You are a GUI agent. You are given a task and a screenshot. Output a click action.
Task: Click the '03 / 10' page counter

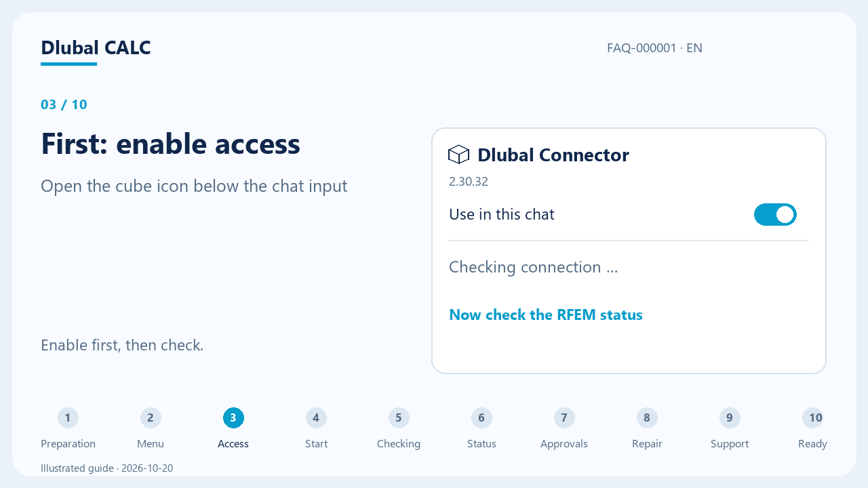64,105
